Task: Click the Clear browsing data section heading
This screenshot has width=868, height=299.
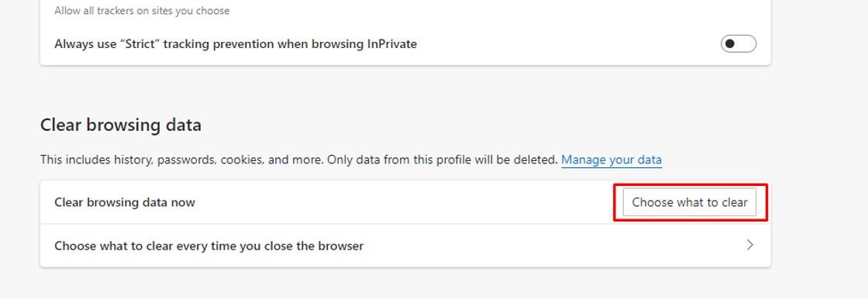Action: pos(121,125)
